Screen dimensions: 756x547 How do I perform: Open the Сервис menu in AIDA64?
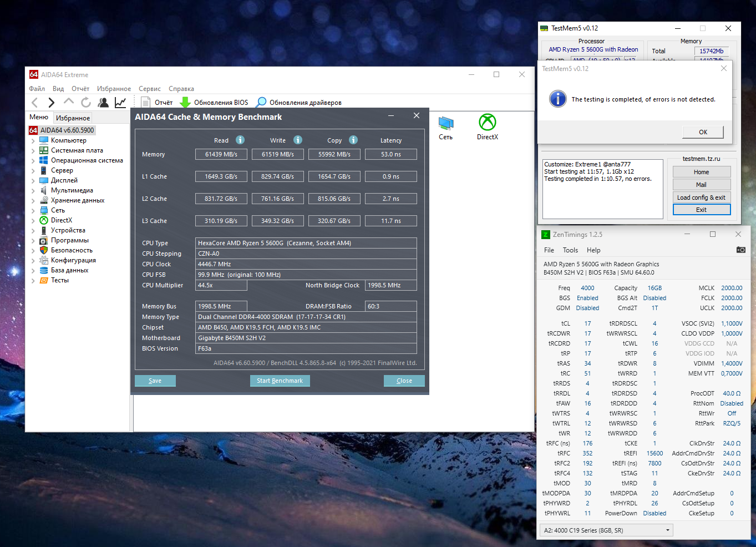point(150,89)
